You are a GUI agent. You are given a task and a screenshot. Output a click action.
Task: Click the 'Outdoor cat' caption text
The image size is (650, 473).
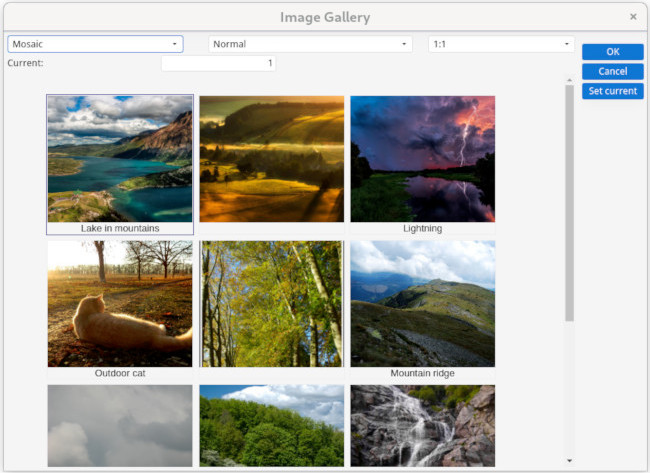[x=120, y=373]
